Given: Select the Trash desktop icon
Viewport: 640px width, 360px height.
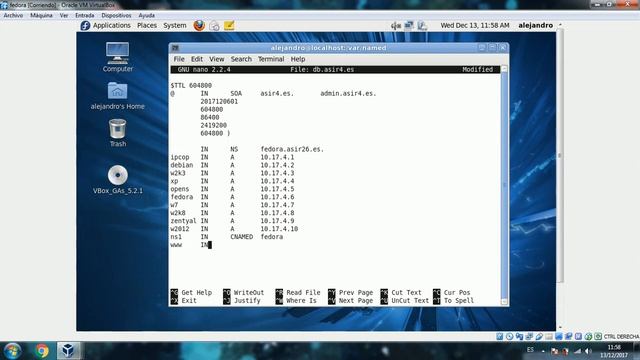Looking at the screenshot, I should click(x=118, y=133).
